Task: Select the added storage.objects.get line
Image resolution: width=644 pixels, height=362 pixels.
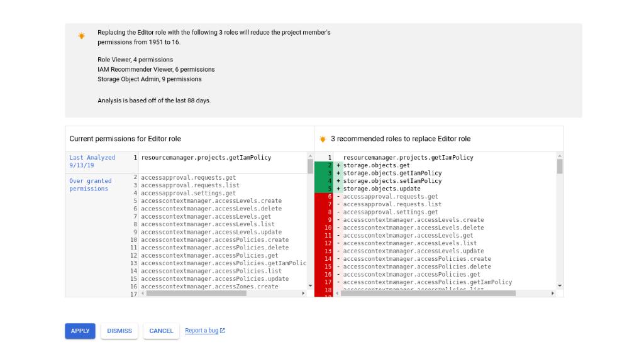Action: (x=377, y=165)
